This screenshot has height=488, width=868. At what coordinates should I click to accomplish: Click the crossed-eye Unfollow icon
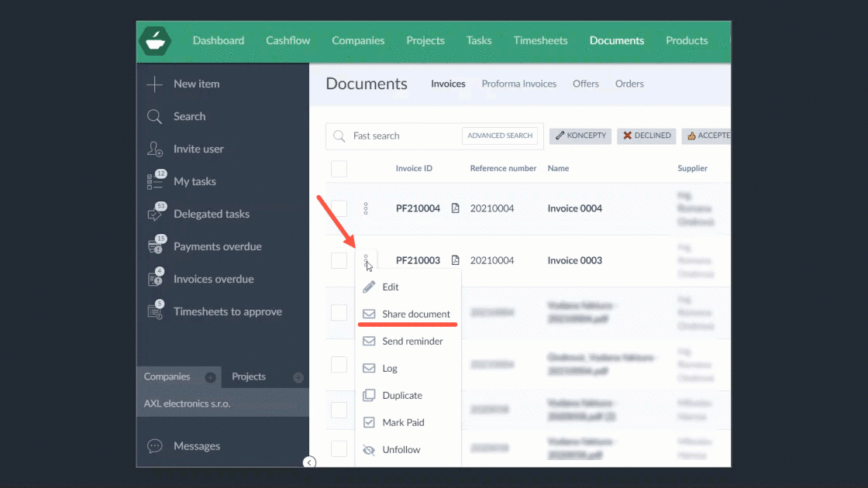point(369,450)
